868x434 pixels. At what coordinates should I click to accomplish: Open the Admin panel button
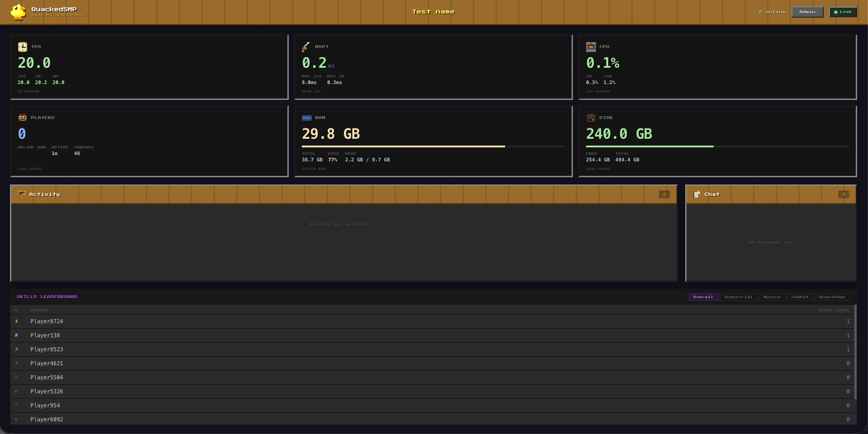point(807,12)
